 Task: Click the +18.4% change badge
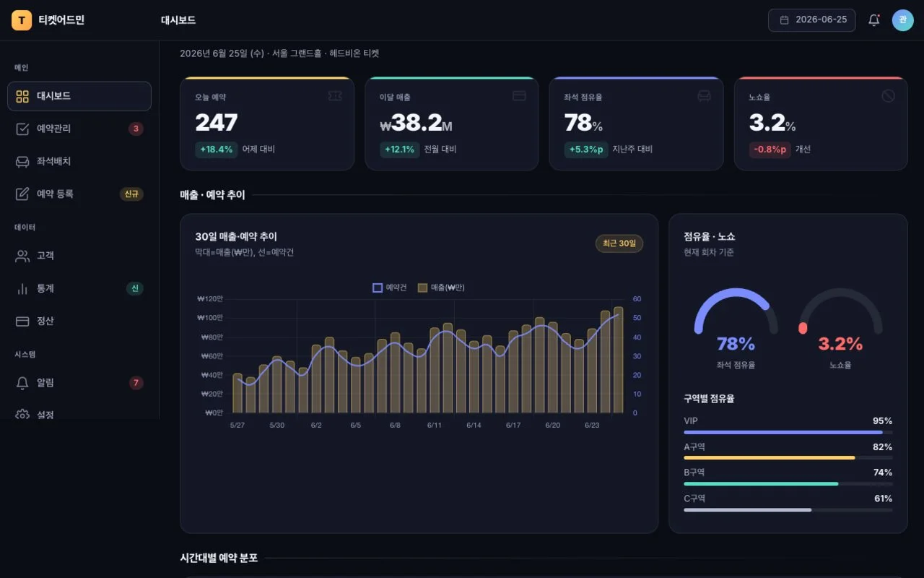217,150
